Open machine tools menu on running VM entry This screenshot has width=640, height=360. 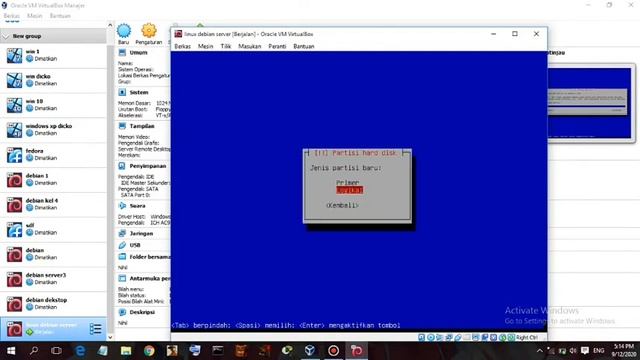tap(96, 329)
